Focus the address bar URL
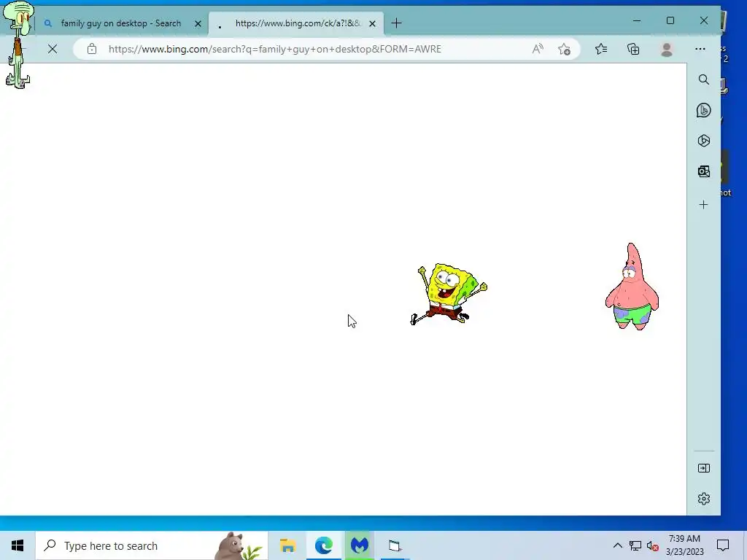Image resolution: width=747 pixels, height=560 pixels. [x=275, y=49]
